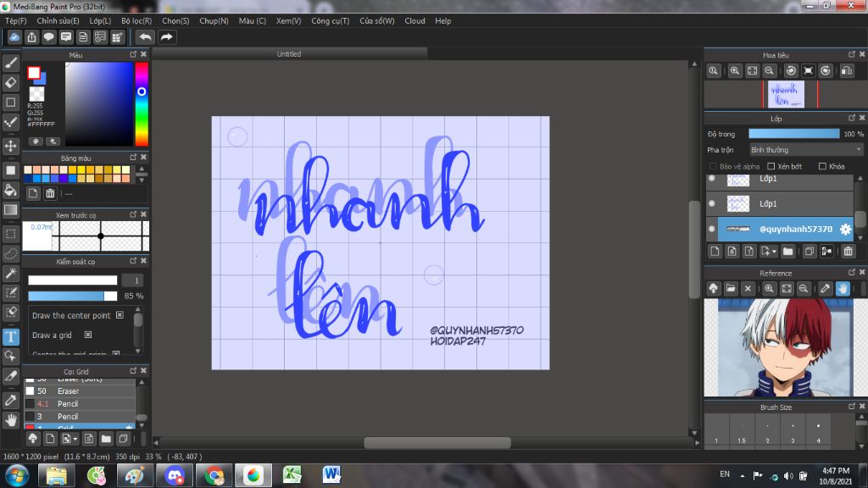The image size is (868, 488).
Task: Open the gear settings of @quynhanh57370 layer
Action: pos(845,229)
